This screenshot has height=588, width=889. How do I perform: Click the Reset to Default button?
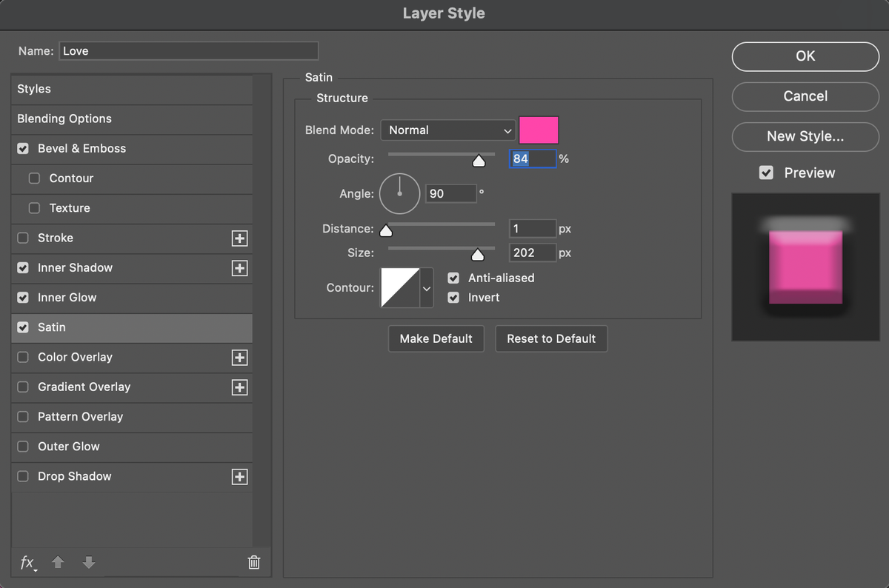[x=551, y=338]
